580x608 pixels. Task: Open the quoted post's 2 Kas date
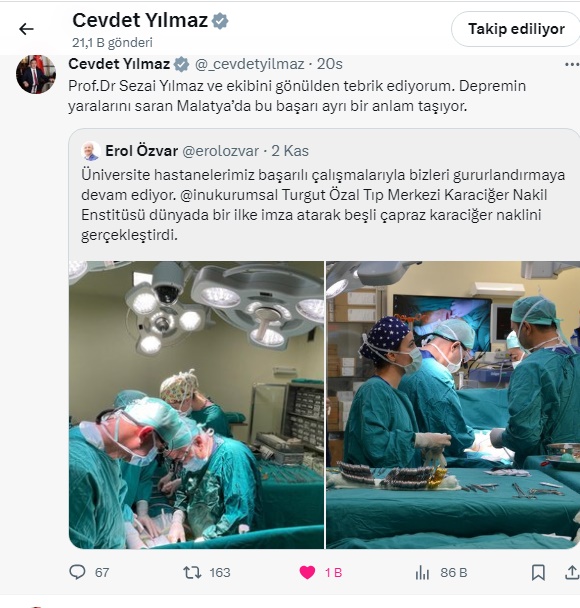tap(290, 151)
